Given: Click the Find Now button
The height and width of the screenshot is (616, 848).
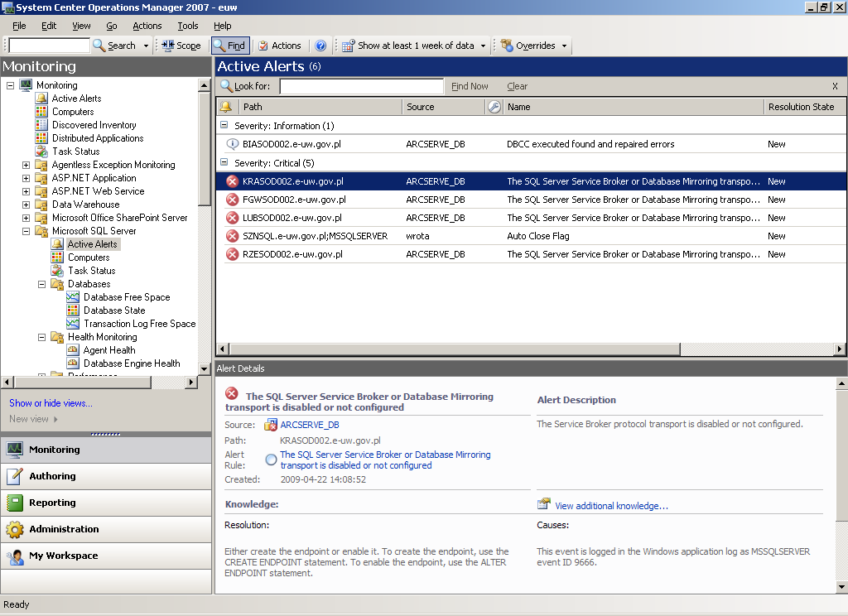Looking at the screenshot, I should (x=470, y=86).
